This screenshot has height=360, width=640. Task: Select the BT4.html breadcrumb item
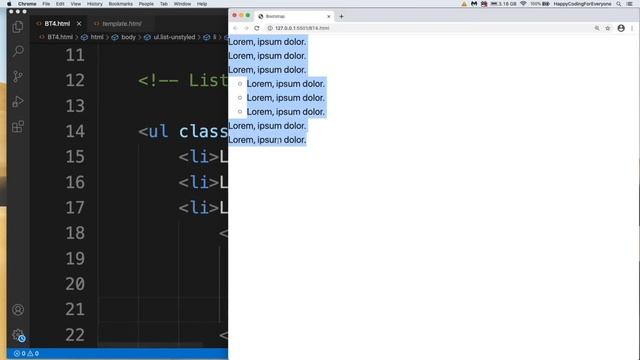[60, 37]
